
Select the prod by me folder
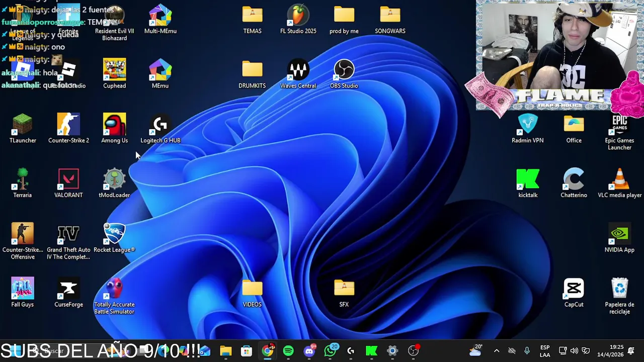tap(344, 20)
